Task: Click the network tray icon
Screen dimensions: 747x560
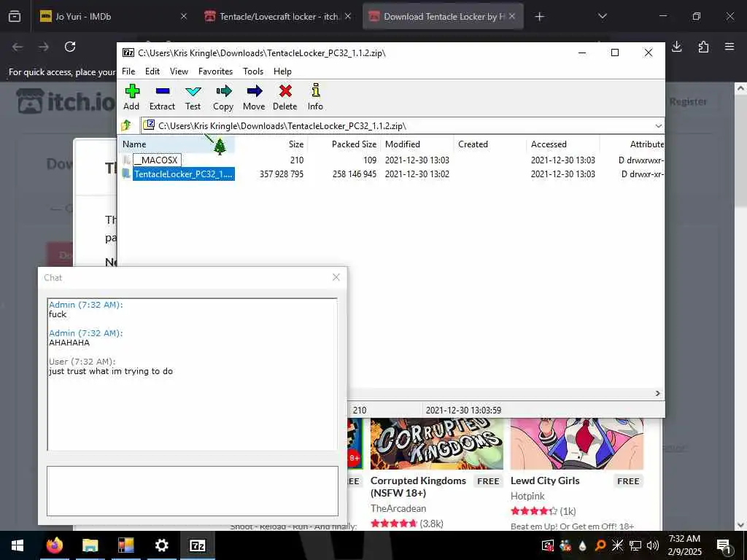Action: tap(635, 545)
